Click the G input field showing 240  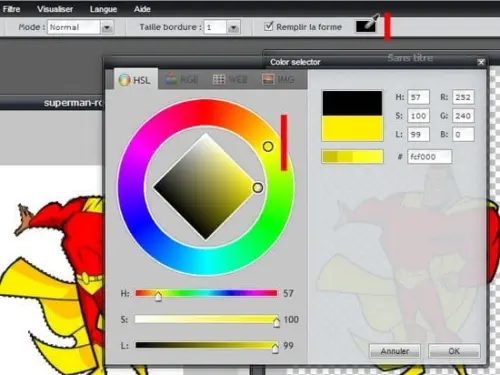pyautogui.click(x=463, y=116)
